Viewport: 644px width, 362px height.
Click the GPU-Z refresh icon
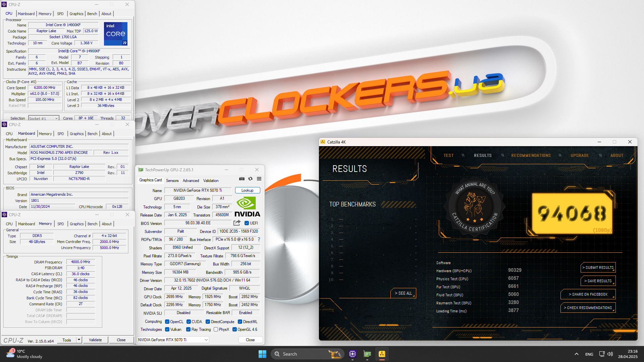[x=250, y=179]
